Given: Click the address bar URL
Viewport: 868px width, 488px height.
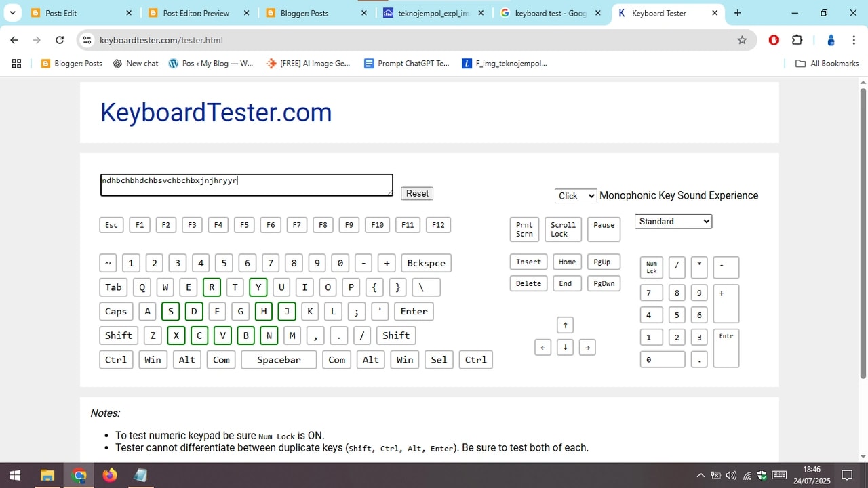Looking at the screenshot, I should [161, 40].
